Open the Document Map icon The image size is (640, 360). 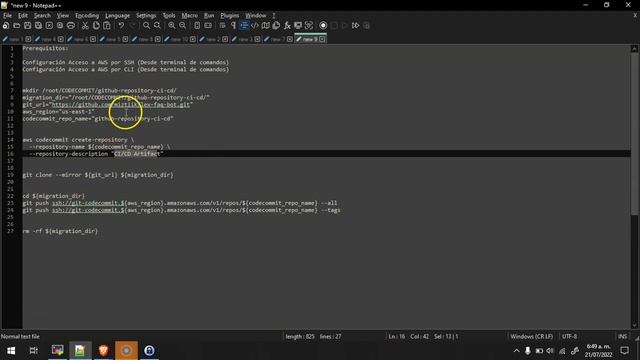pyautogui.click(x=266, y=25)
